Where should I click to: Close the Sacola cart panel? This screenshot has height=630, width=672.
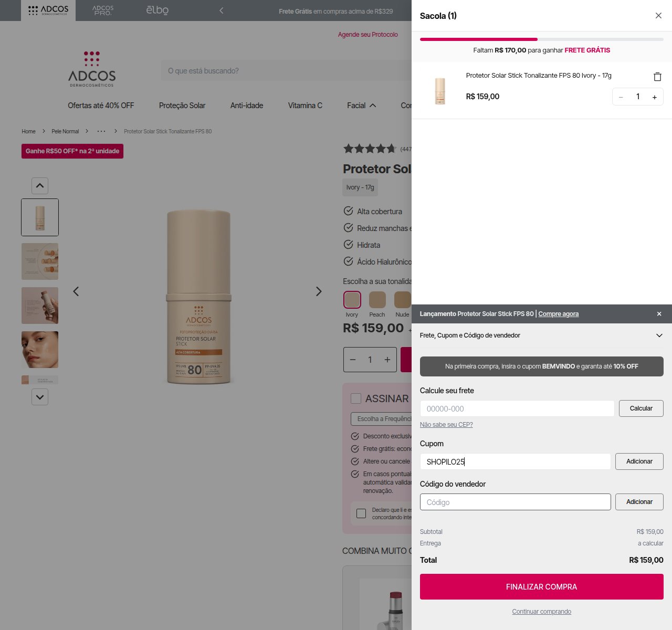pyautogui.click(x=658, y=16)
